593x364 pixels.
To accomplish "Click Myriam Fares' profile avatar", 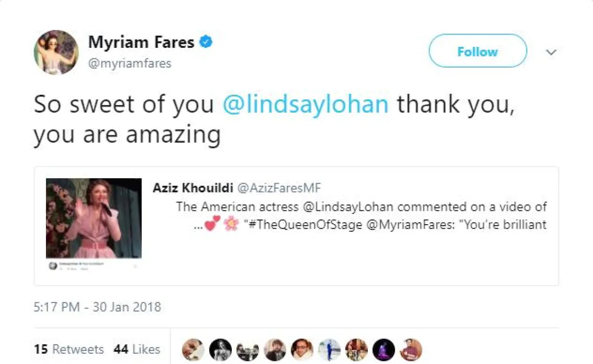I will (56, 52).
